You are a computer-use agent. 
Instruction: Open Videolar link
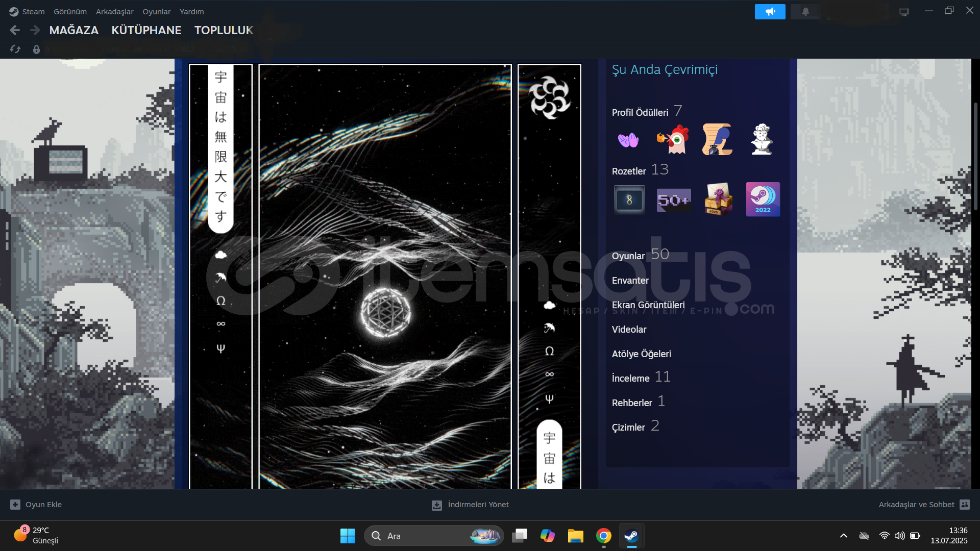pos(629,330)
